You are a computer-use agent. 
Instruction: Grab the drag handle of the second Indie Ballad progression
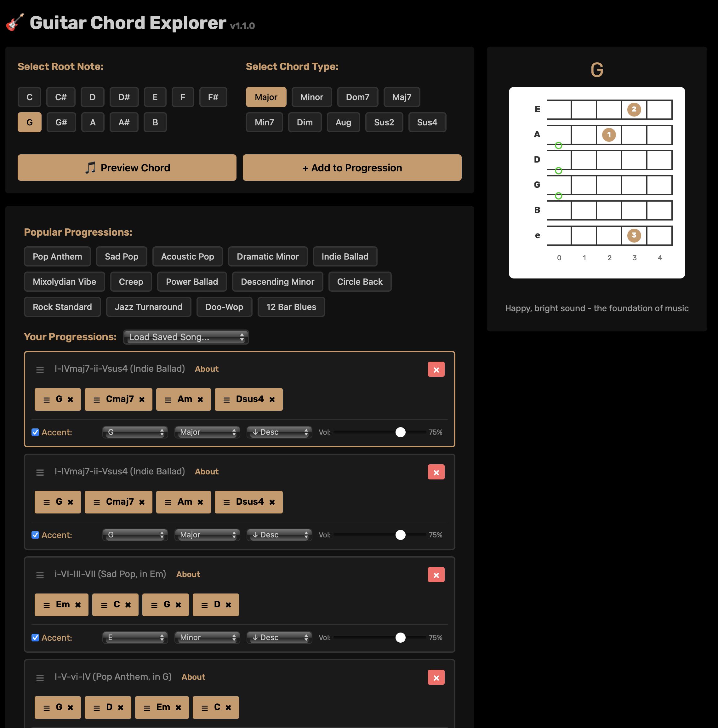coord(40,472)
